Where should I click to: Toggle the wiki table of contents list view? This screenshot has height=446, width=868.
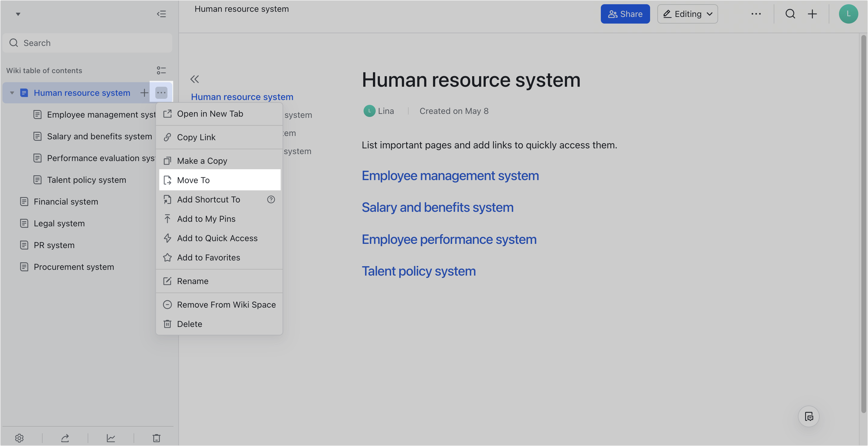point(161,70)
